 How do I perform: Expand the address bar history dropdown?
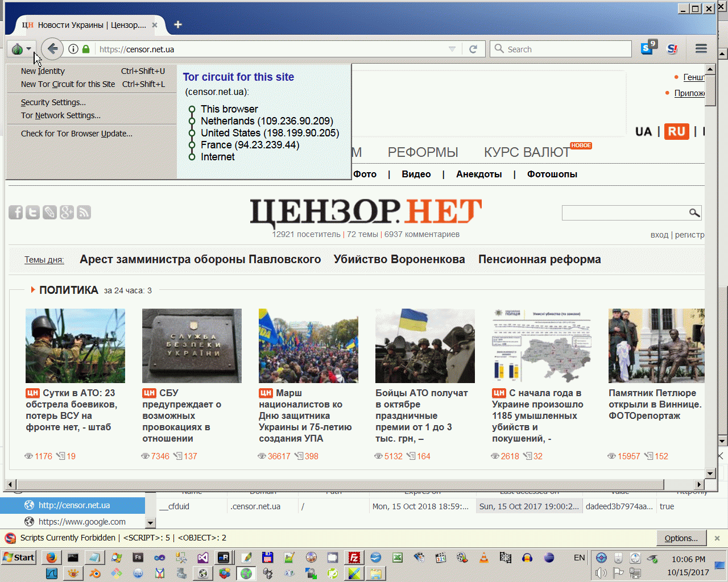tap(452, 49)
